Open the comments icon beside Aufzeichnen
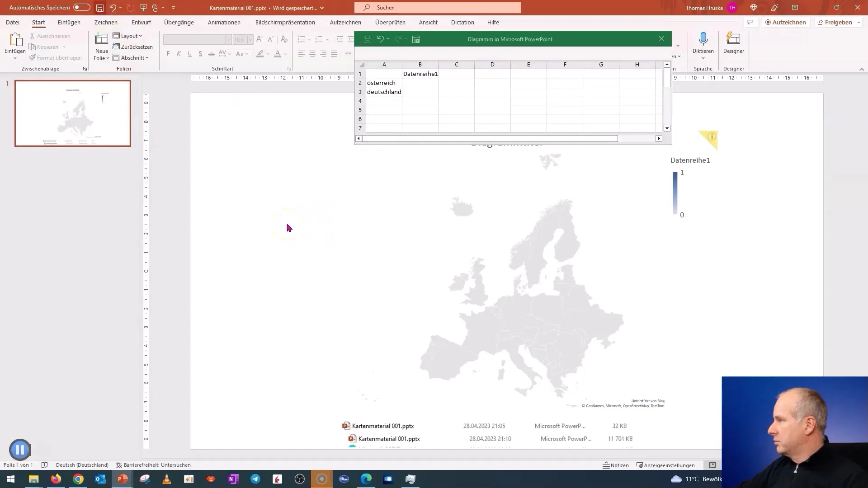This screenshot has width=868, height=488. point(750,22)
